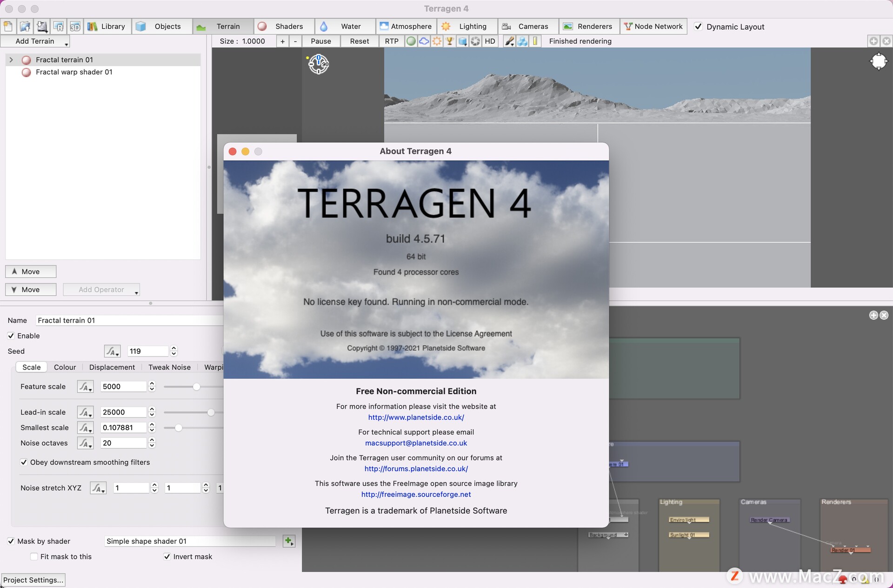Click the blue cube object display icon
The image size is (893, 588).
tap(462, 41)
